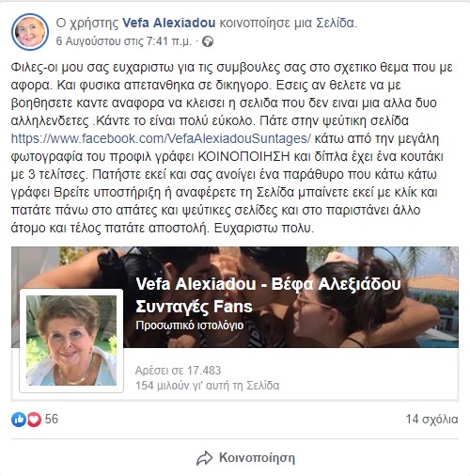
Task: Open the post timestamp 6 Αυγούστου στις 7:41 π.μ.
Action: pyautogui.click(x=124, y=41)
